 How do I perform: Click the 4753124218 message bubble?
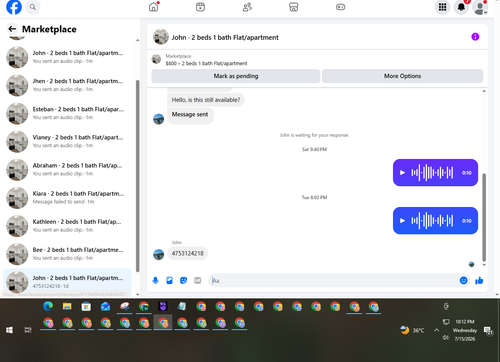[x=187, y=253]
